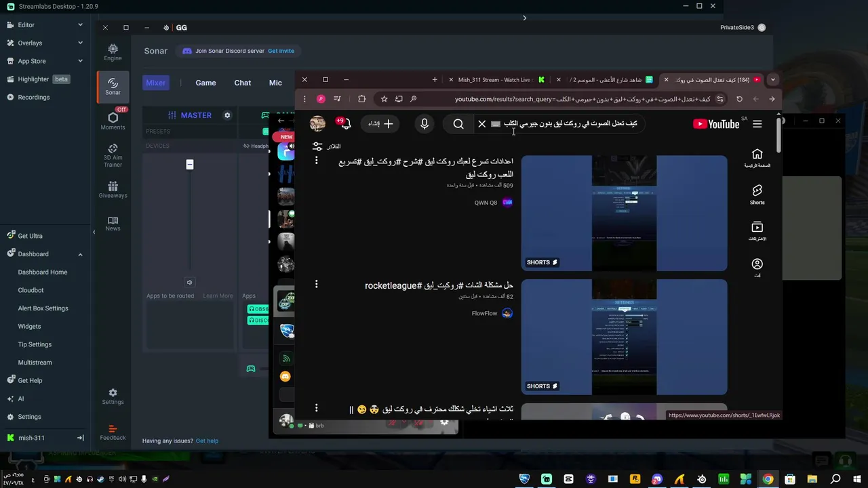Open Multistream in Streamlabs
The image size is (868, 488).
tap(35, 363)
